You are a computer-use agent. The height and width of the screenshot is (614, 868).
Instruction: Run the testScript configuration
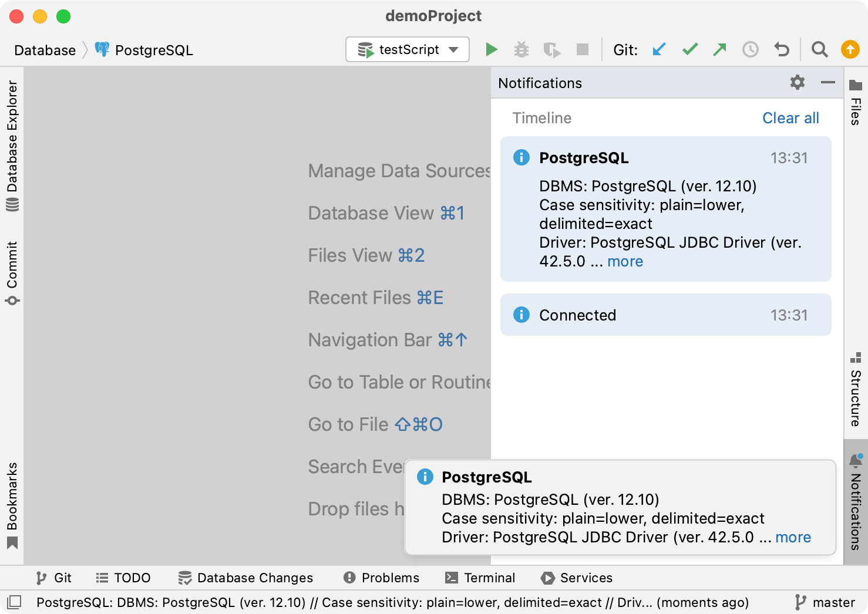pos(492,49)
